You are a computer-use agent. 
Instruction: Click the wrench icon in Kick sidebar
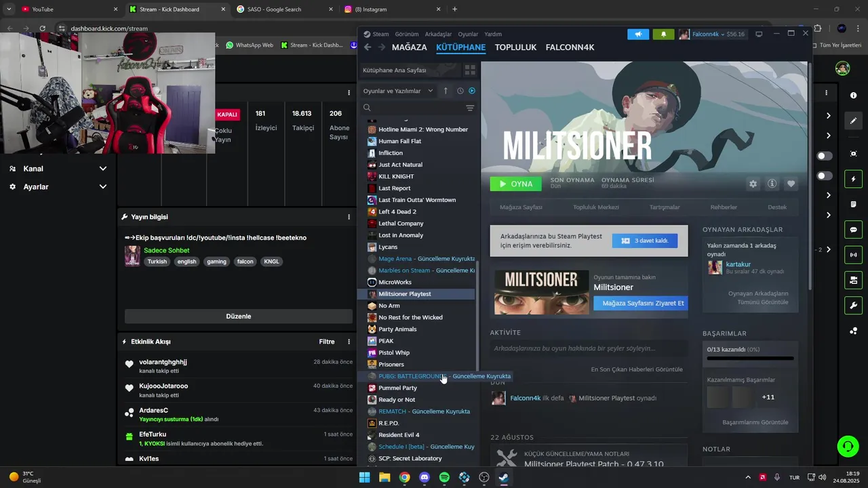854,305
